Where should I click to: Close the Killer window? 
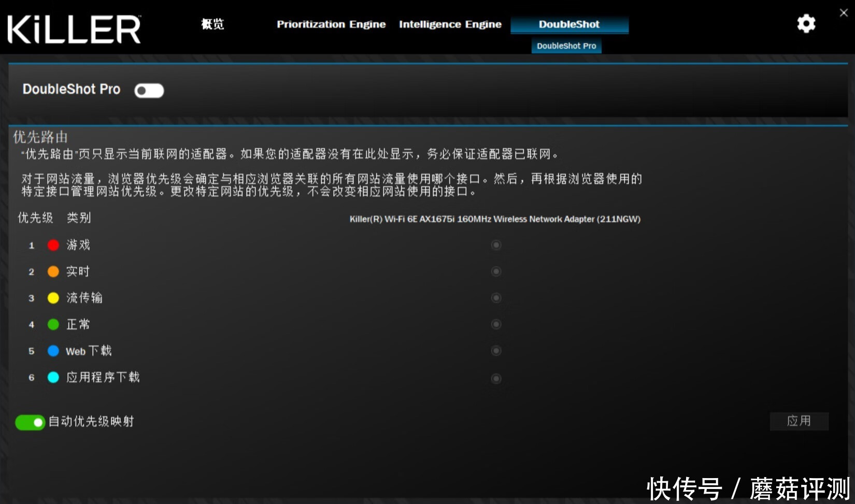(844, 13)
